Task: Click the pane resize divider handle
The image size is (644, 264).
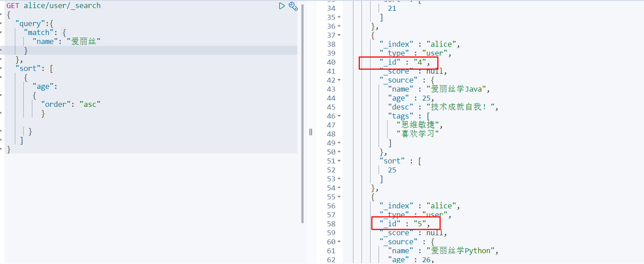Action: point(310,132)
